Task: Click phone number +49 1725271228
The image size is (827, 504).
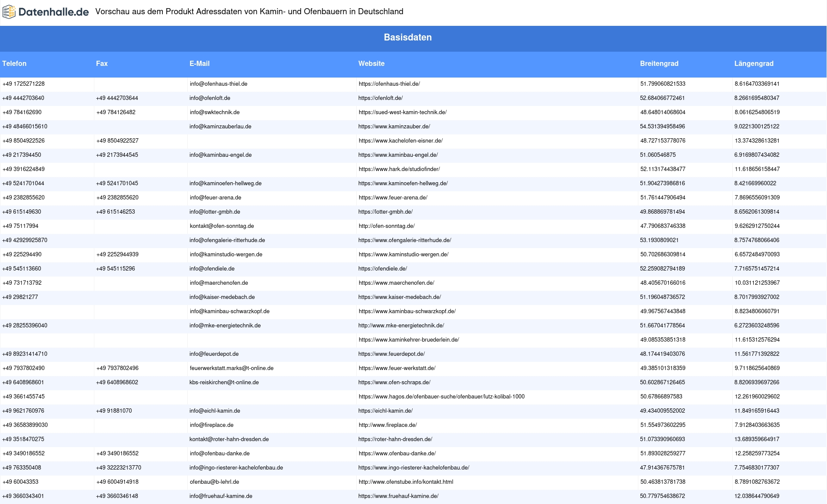Action: coord(24,84)
